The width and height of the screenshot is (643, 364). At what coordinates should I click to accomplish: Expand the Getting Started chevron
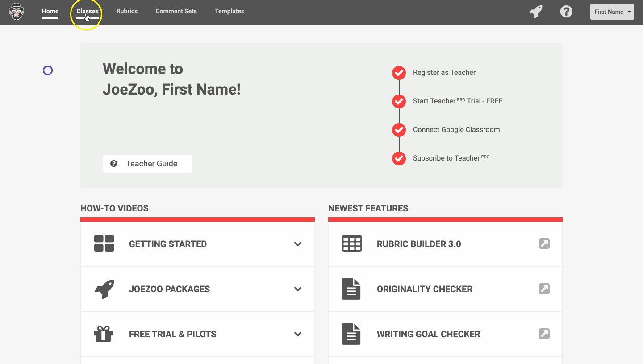click(298, 244)
